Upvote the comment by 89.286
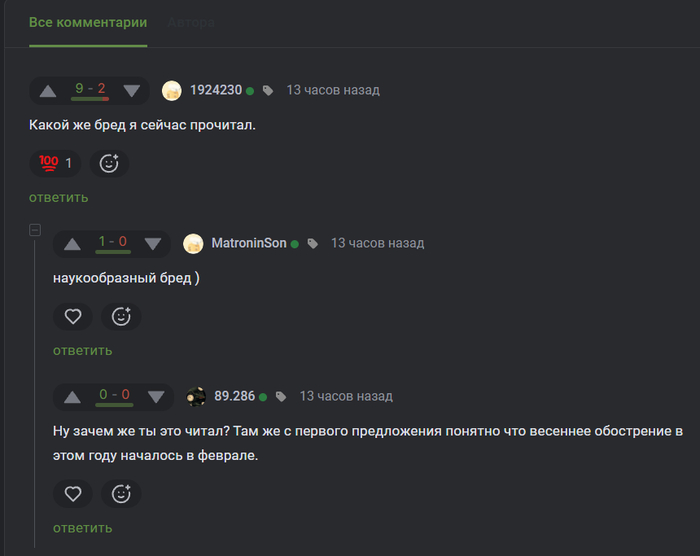The height and width of the screenshot is (556, 700). (72, 397)
